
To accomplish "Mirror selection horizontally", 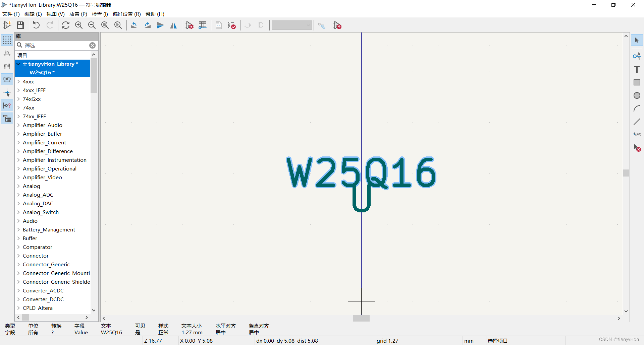I will coord(173,25).
